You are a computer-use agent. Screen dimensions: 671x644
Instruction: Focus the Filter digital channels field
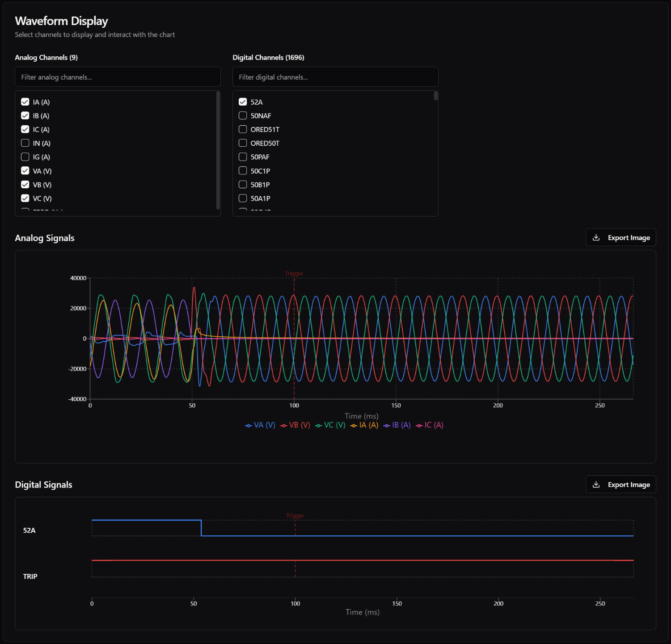click(335, 77)
